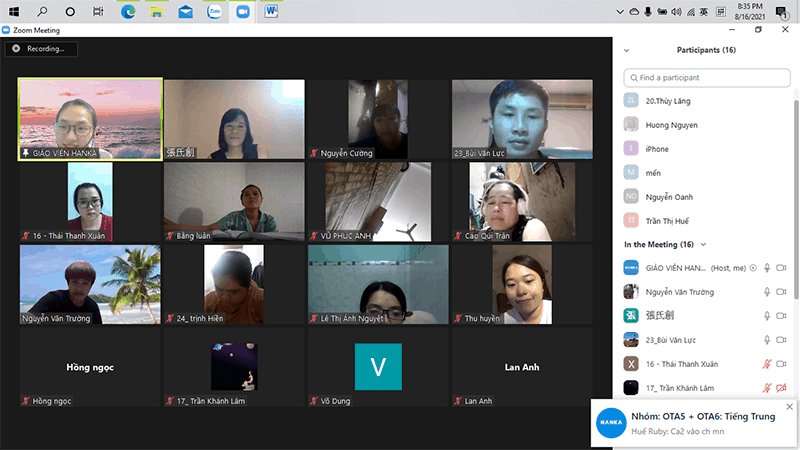Enable video for 17_ Trần Khánh Lâm
Image resolution: width=800 pixels, height=450 pixels.
point(781,388)
